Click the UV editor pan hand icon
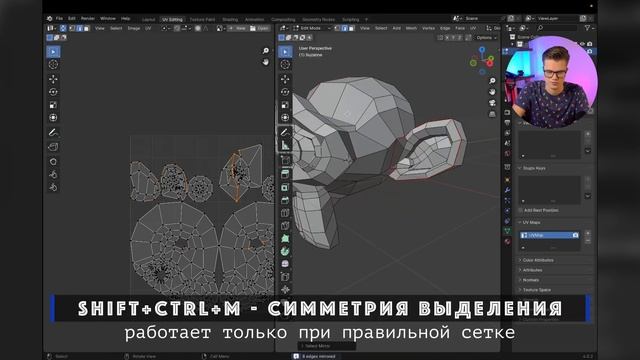 coord(266,62)
